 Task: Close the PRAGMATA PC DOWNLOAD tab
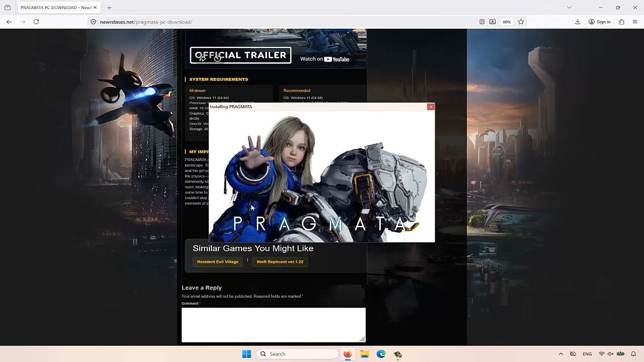click(95, 8)
